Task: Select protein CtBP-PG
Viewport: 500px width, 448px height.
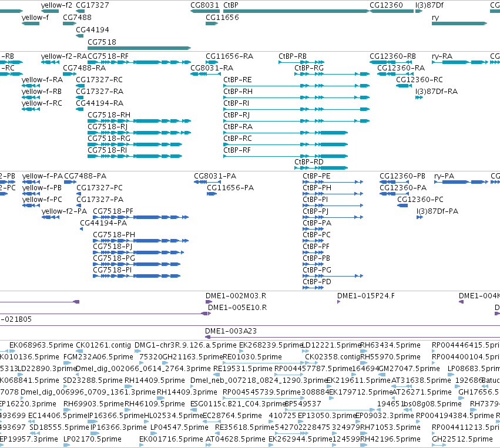Action: [x=333, y=276]
